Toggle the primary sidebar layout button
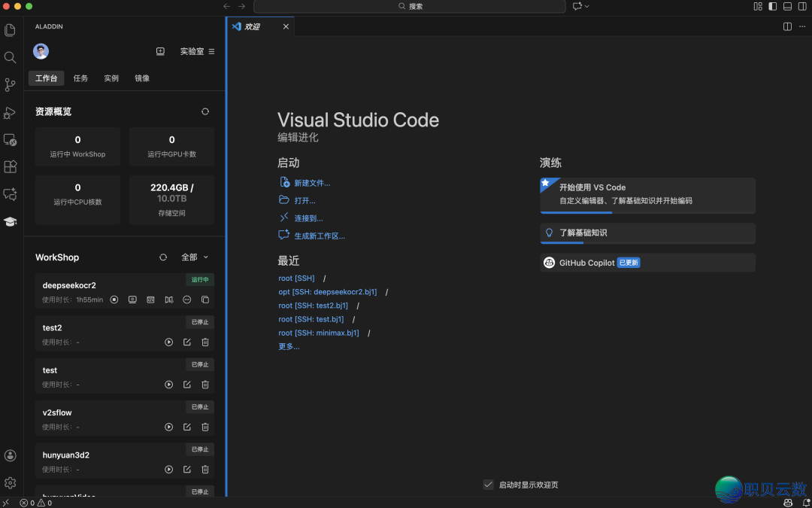 point(772,6)
